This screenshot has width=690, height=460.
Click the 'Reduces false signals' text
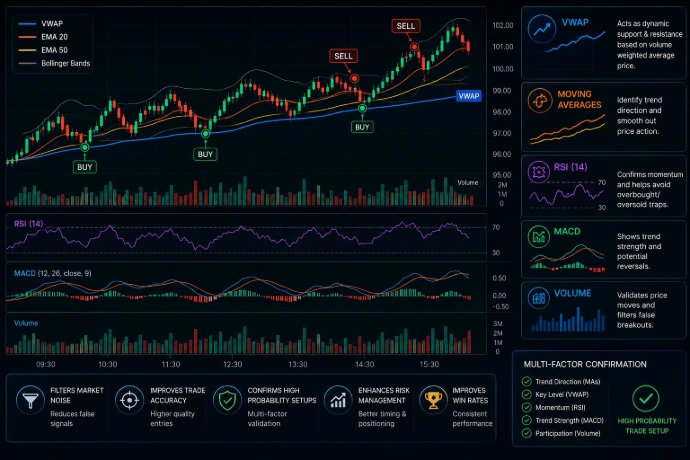tap(72, 419)
